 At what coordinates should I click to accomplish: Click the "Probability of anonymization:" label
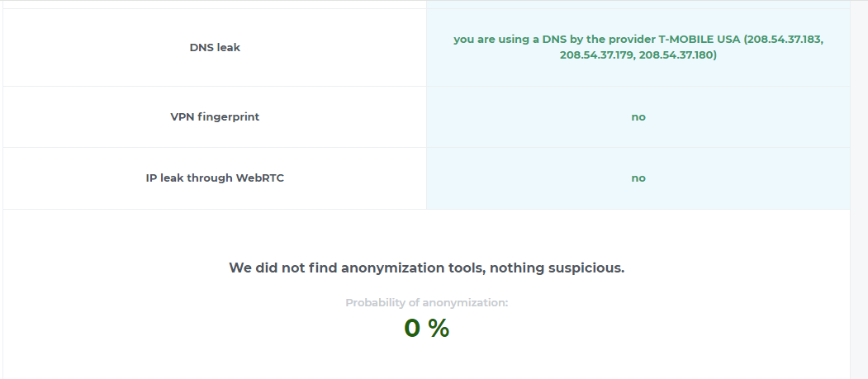(x=426, y=302)
